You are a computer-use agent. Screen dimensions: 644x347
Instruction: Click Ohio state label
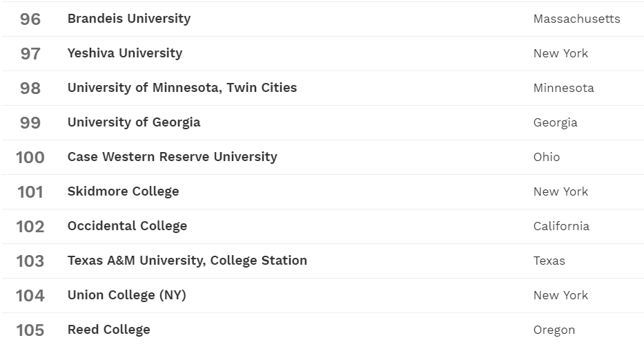point(547,157)
